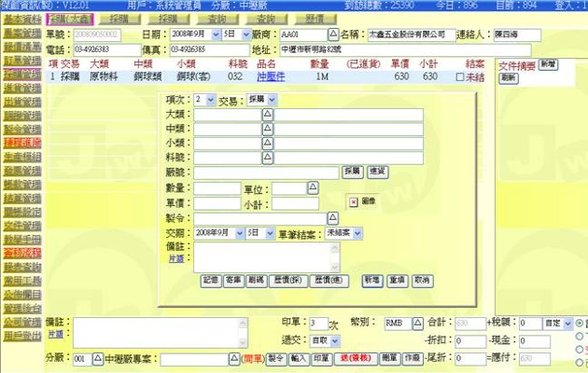Click the triangle lookup icon beside 小類 field
The width and height of the screenshot is (588, 373).
point(268,144)
